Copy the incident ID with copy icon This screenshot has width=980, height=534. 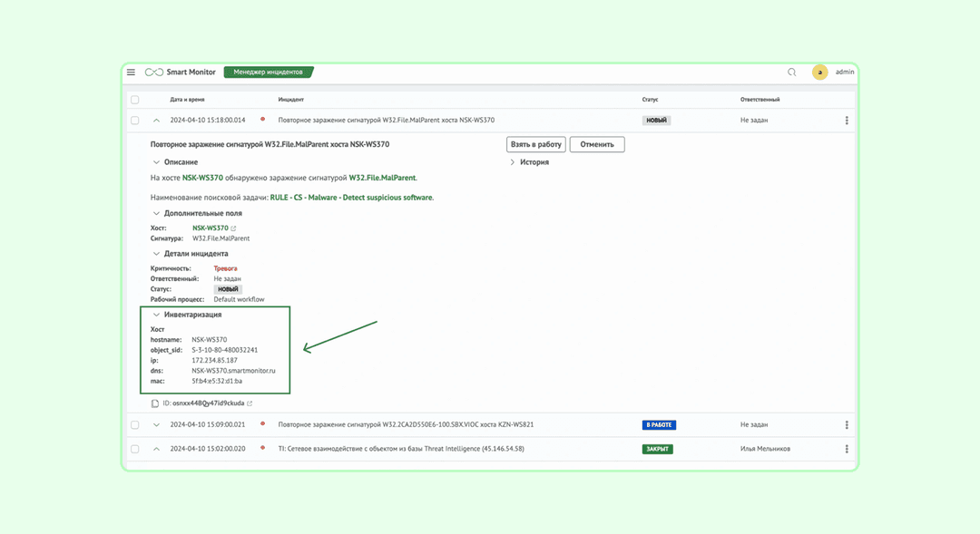pyautogui.click(x=155, y=403)
